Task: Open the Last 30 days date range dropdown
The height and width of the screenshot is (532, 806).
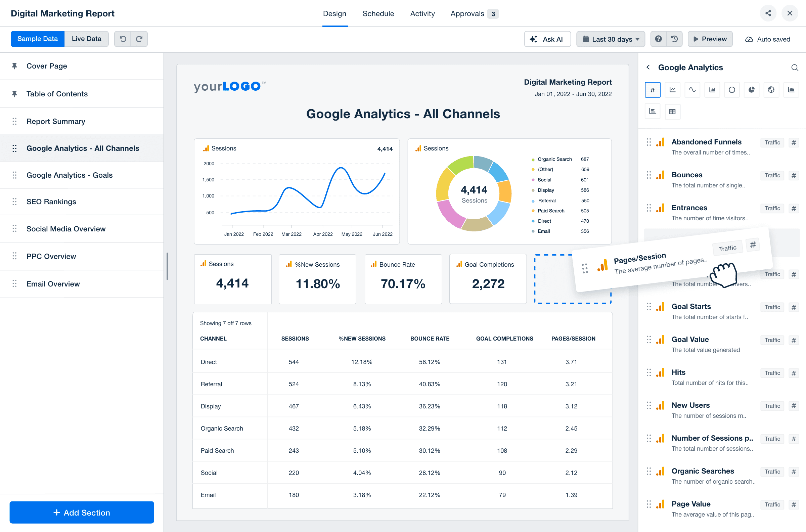Action: (x=611, y=39)
